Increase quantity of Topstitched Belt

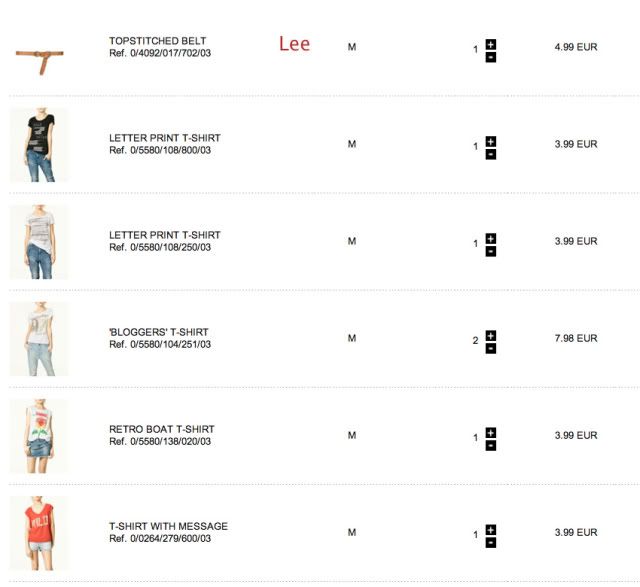[x=491, y=44]
